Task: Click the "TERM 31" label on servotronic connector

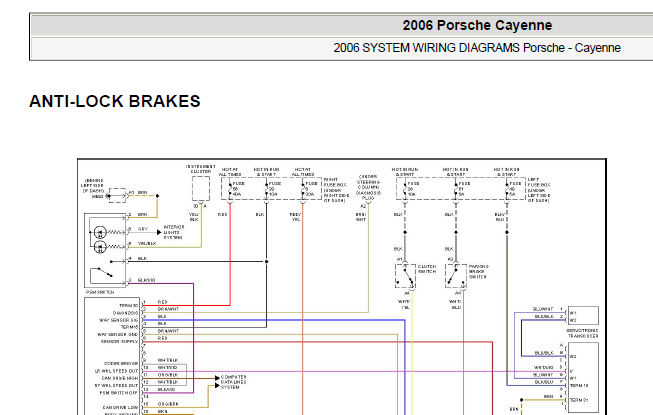Action: tap(578, 400)
